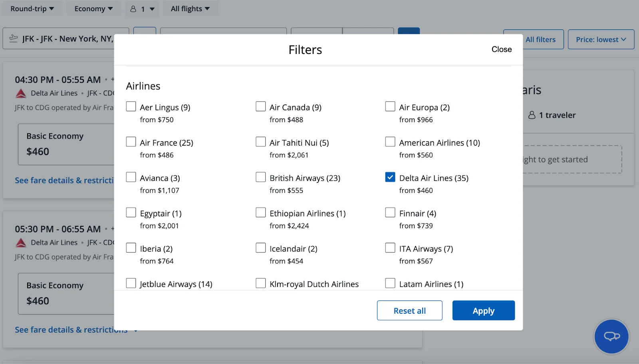Check the Aer Lingus airline filter

point(131,107)
